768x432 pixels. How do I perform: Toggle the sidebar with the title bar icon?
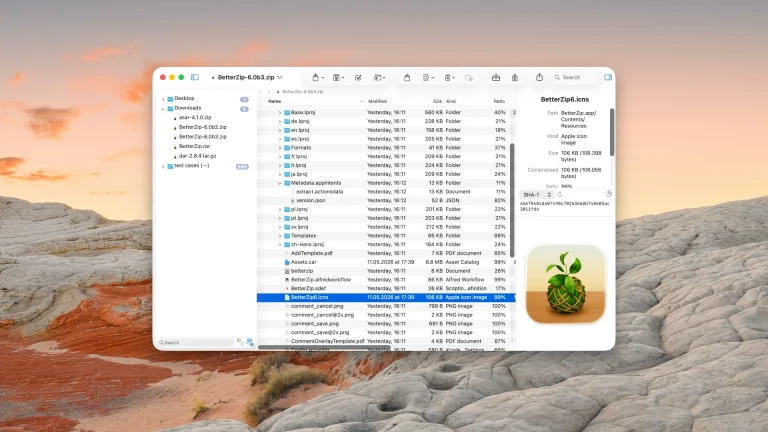194,77
